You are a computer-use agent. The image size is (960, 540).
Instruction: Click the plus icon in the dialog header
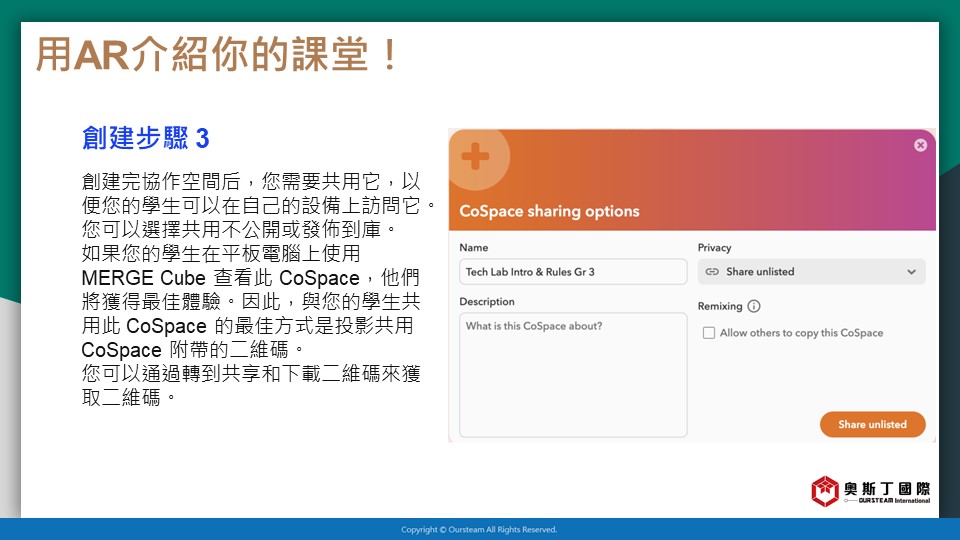coord(475,157)
